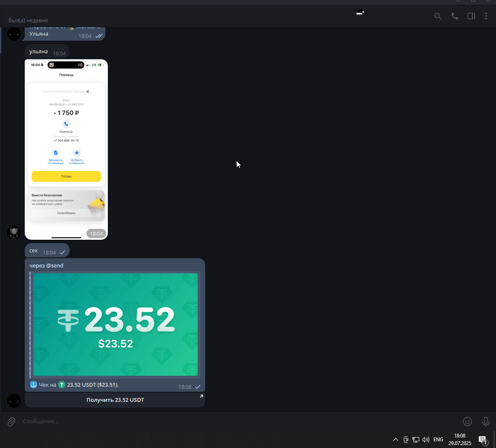Click the wallet bot icon in caption

[x=33, y=385]
